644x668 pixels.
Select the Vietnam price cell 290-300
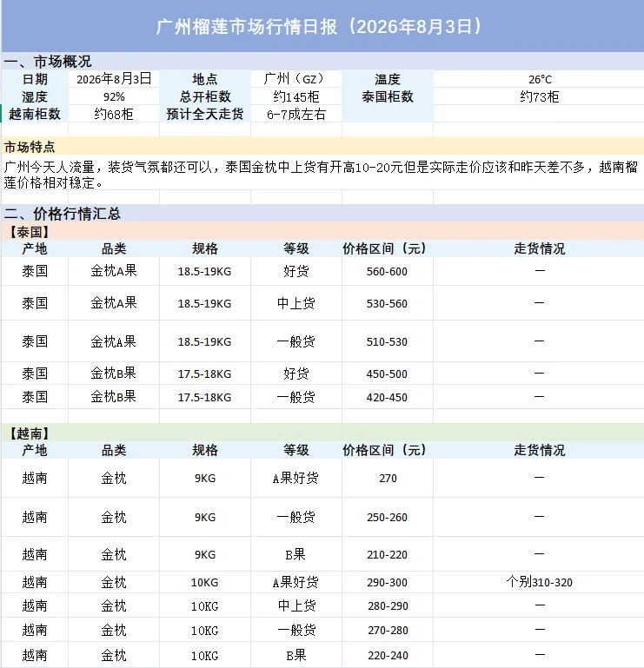(x=387, y=582)
